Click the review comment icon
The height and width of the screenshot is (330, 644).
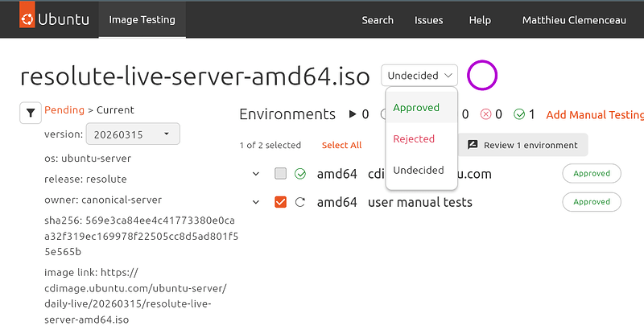coord(473,145)
